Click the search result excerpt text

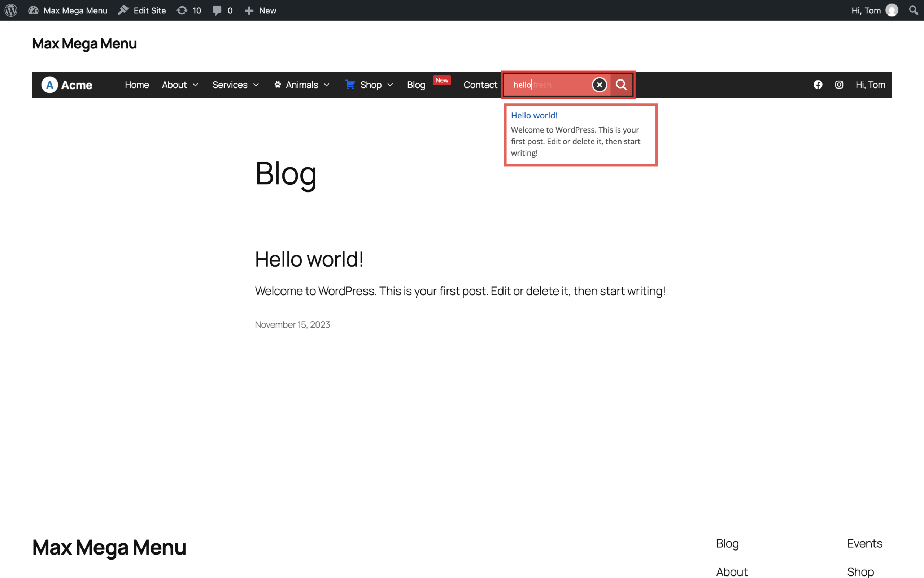(576, 142)
